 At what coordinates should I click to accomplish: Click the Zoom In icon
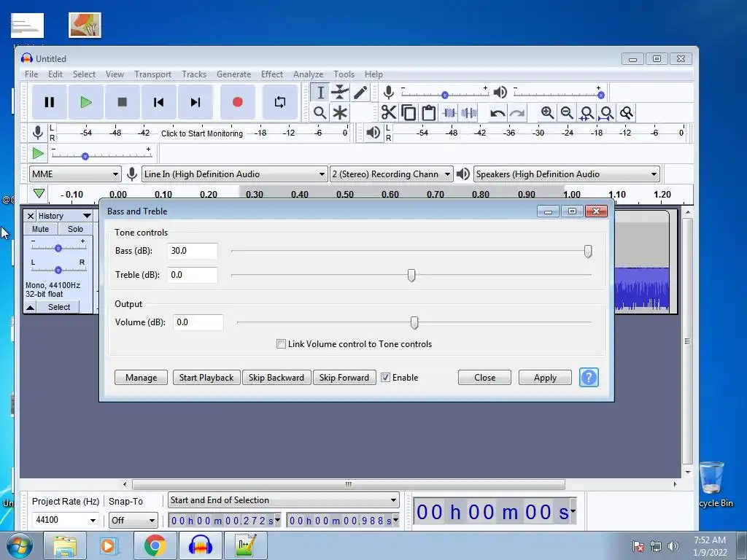pyautogui.click(x=547, y=113)
